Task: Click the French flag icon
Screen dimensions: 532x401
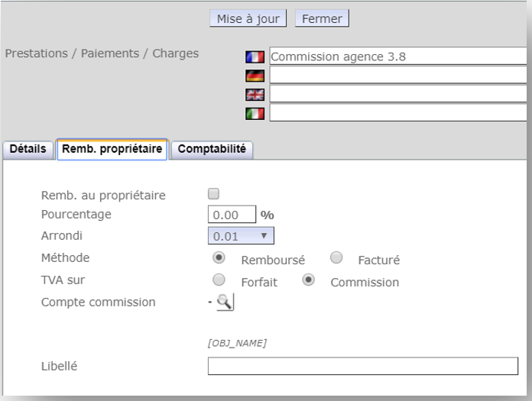Action: click(255, 57)
